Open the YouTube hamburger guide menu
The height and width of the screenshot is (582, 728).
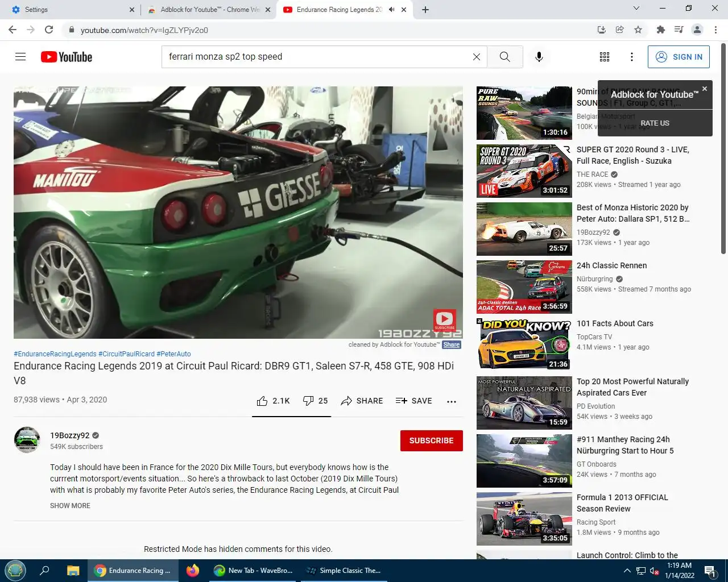tap(20, 57)
